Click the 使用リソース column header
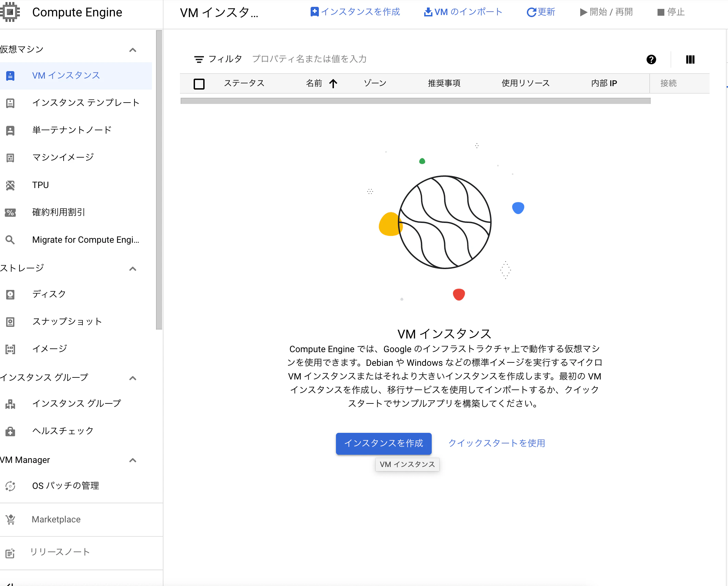Screen dimensions: 728x586 tap(526, 83)
